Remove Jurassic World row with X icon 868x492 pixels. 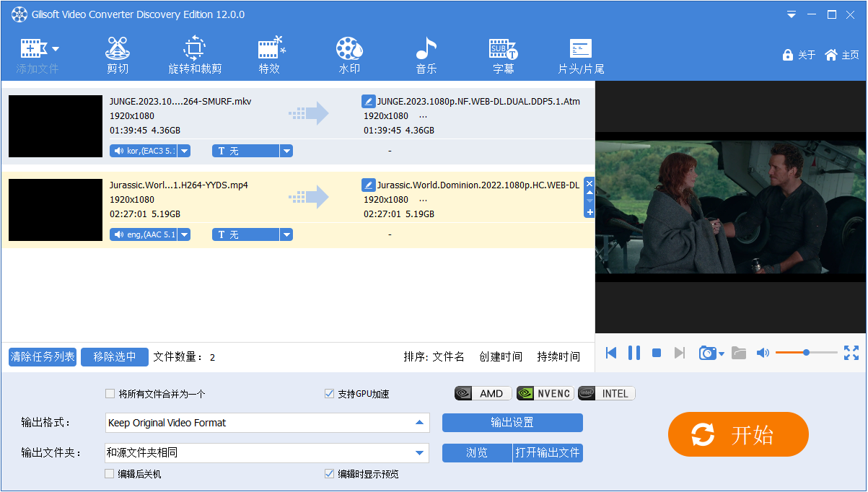tap(589, 184)
